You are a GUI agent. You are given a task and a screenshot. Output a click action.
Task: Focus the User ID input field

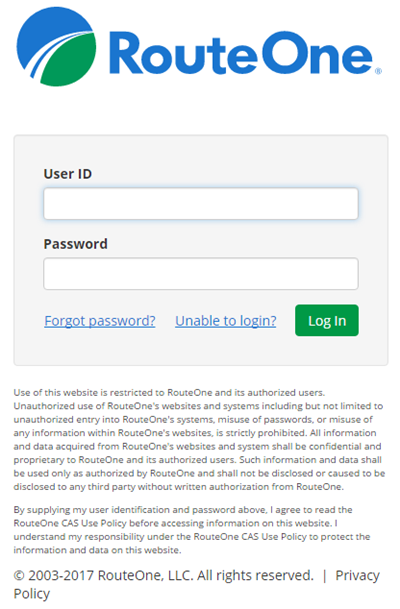click(201, 204)
